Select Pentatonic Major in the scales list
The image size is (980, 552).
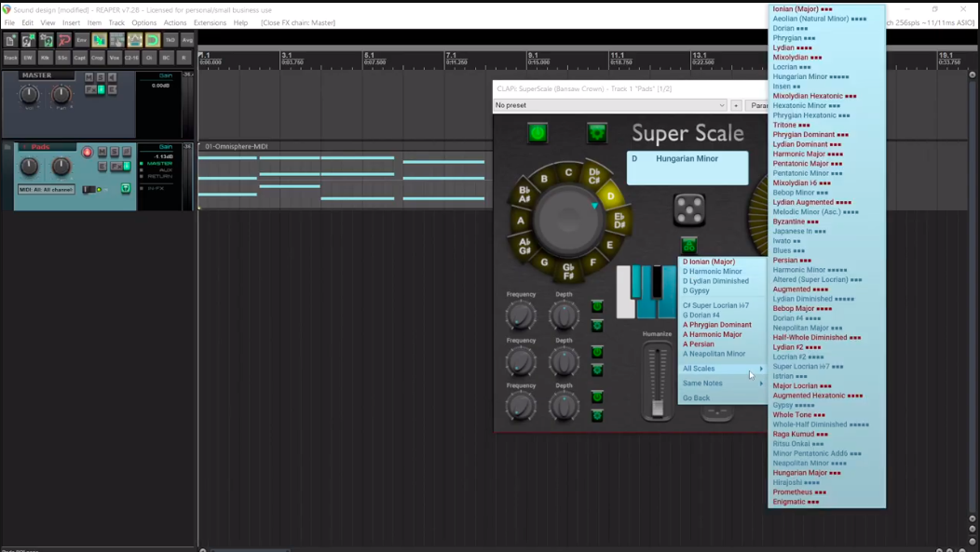point(826,164)
